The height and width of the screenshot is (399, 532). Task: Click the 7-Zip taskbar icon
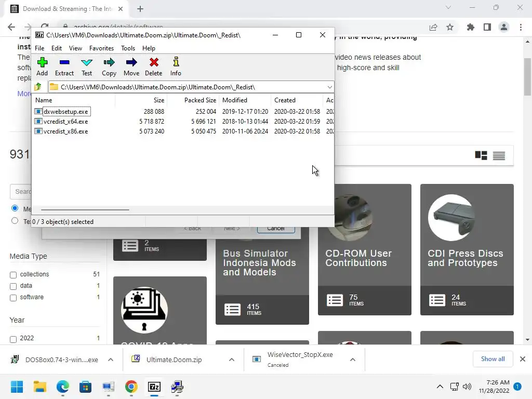154,387
